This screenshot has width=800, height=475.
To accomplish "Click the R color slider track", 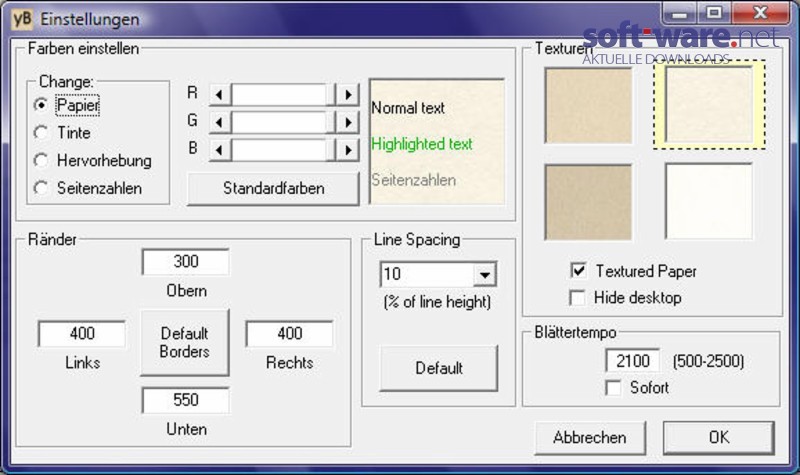I will click(284, 94).
